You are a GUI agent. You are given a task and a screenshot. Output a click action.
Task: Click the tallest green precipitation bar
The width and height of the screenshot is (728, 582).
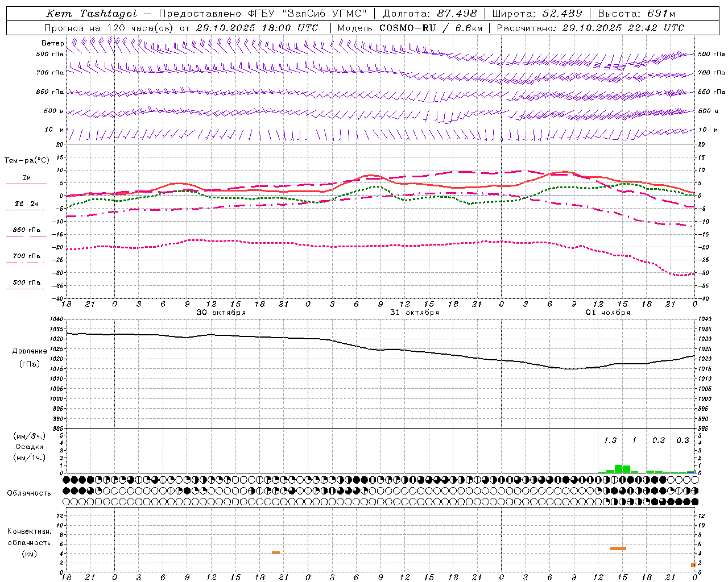[618, 469]
